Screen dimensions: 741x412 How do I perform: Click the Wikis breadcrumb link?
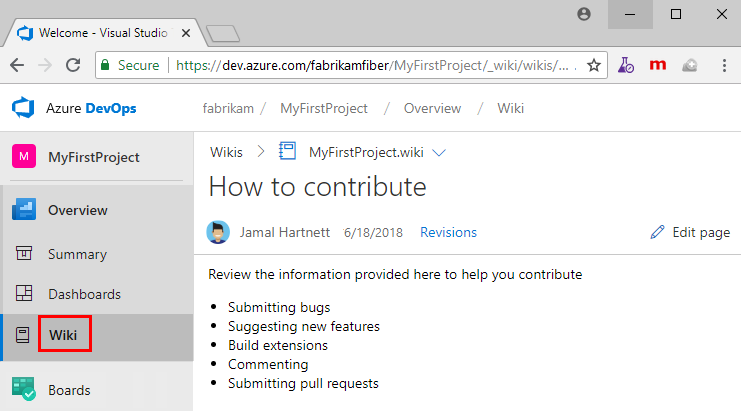click(x=227, y=152)
